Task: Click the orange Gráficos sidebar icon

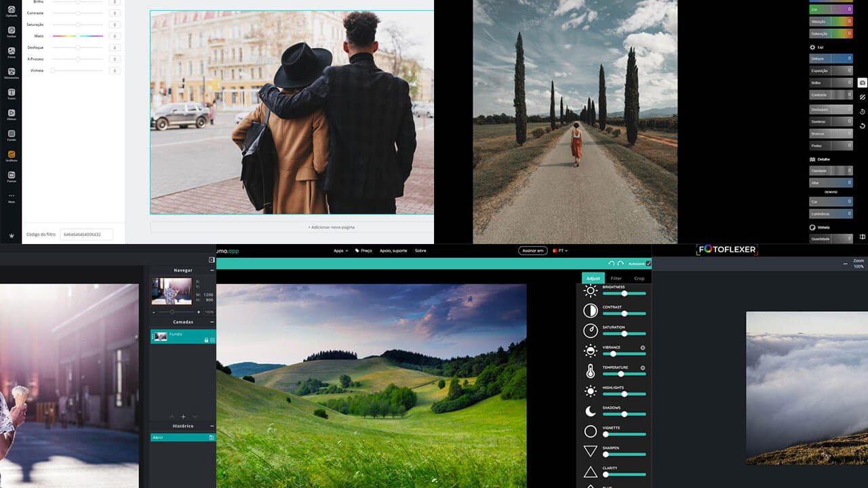Action: tap(12, 155)
